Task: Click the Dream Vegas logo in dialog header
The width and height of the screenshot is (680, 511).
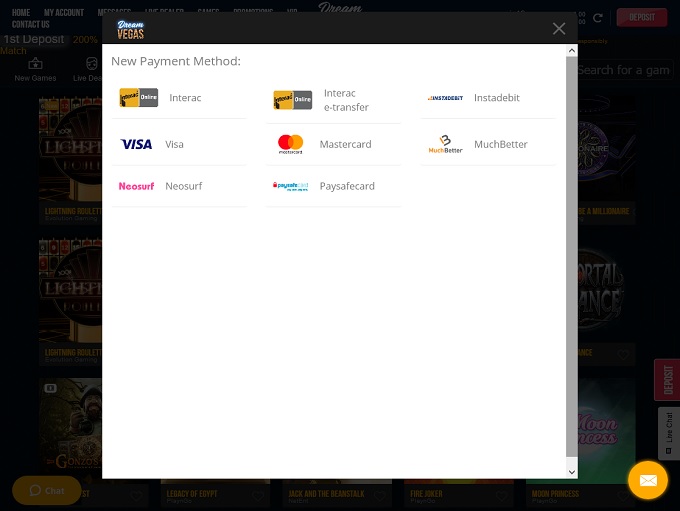Action: click(130, 29)
